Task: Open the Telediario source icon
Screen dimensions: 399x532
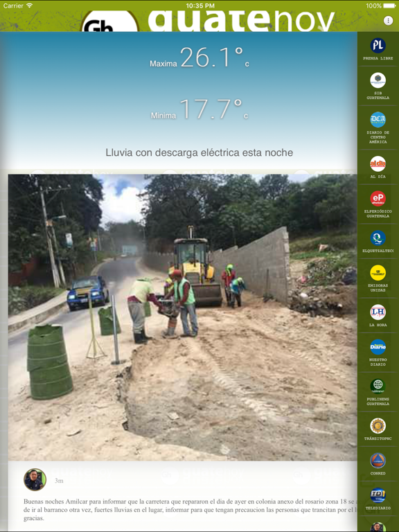Action: (378, 495)
